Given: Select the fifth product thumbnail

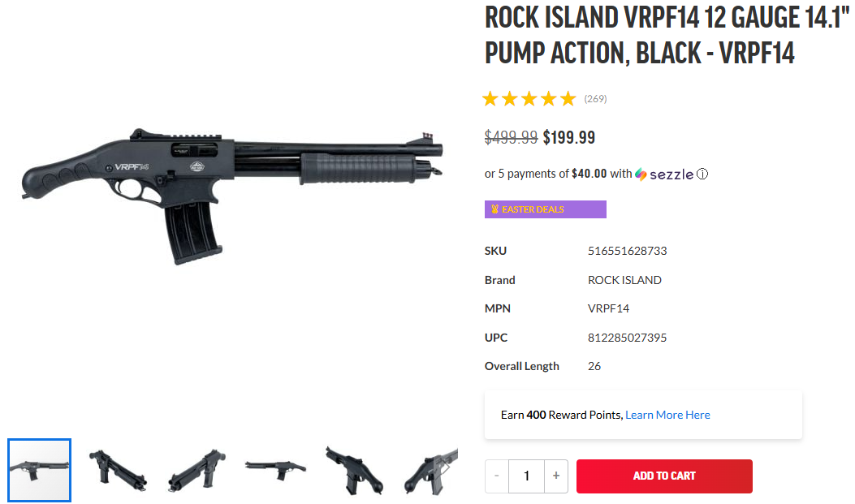Looking at the screenshot, I should pos(354,469).
